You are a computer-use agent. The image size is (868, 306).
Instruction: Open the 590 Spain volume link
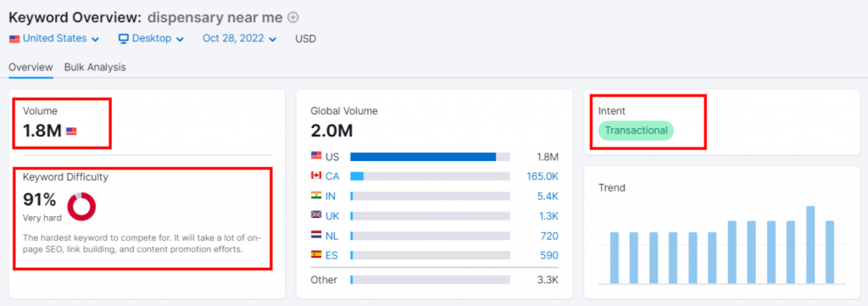(x=549, y=256)
